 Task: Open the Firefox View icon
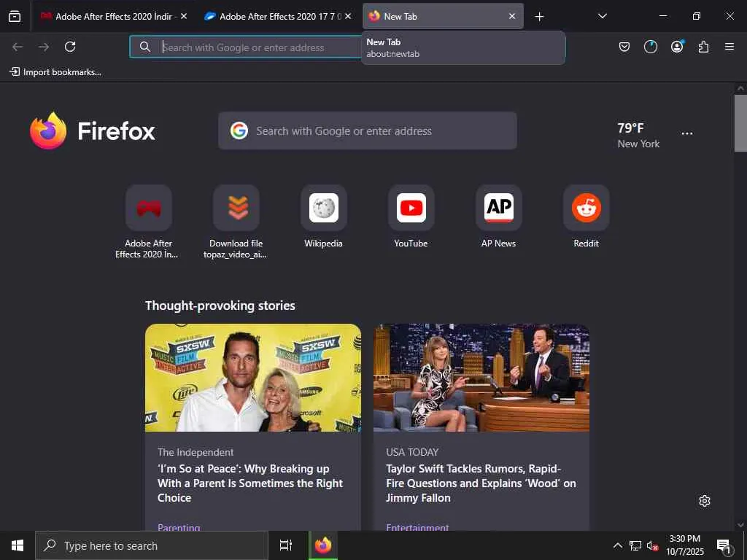click(15, 16)
